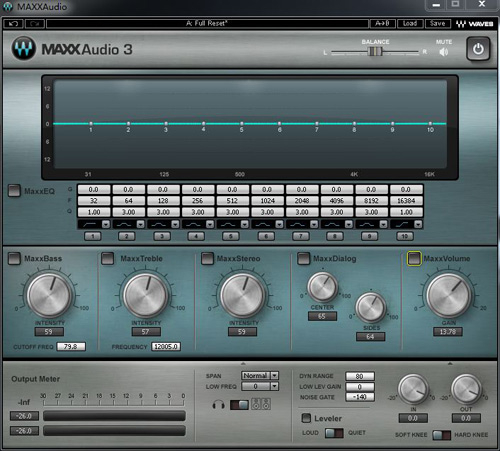Click the MaxxDialog Sides knob

(x=371, y=307)
